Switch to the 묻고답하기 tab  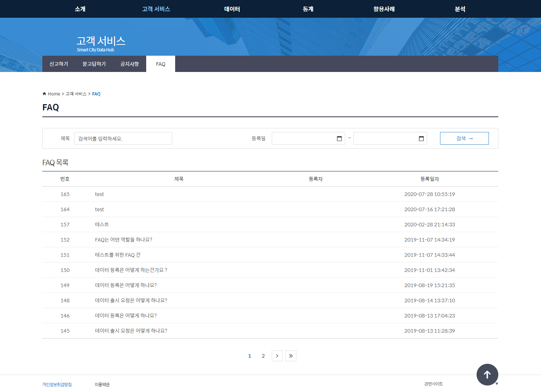(x=94, y=64)
